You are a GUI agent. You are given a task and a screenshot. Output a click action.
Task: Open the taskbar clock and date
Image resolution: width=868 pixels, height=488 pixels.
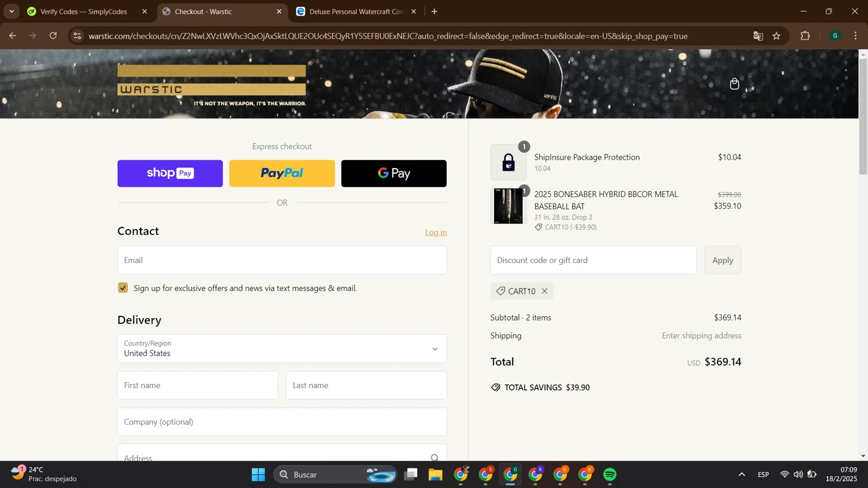[841, 474]
